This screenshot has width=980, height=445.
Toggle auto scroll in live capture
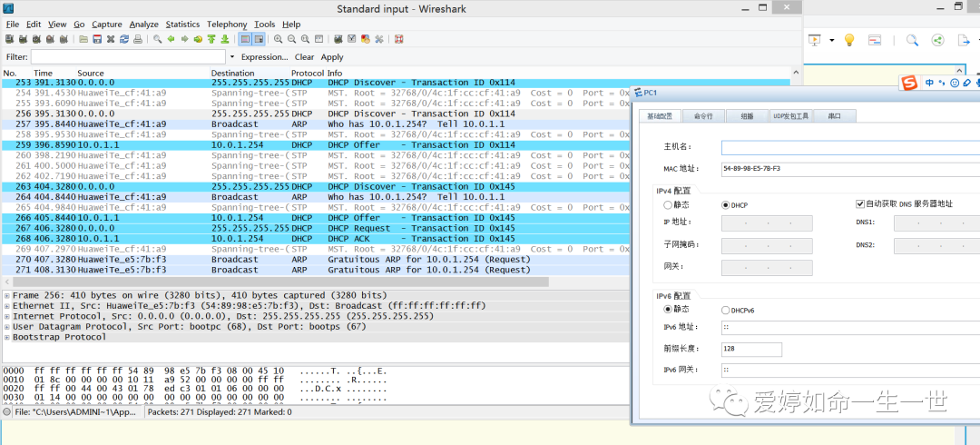[258, 39]
